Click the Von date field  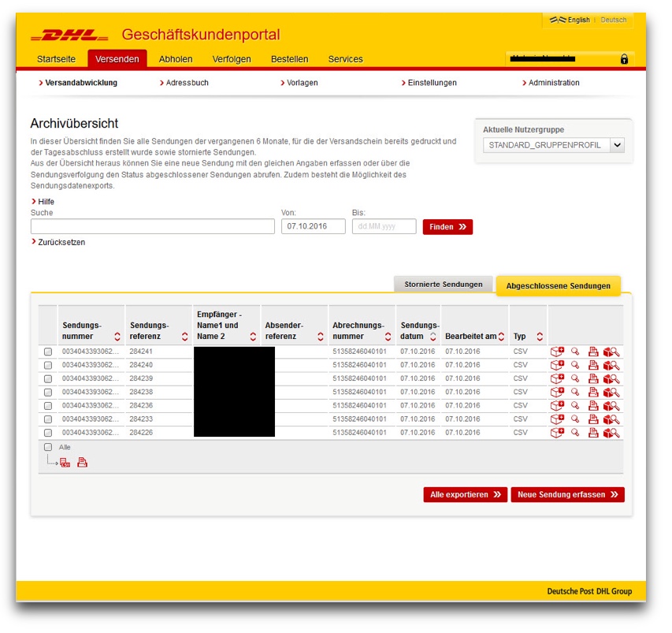coord(314,226)
